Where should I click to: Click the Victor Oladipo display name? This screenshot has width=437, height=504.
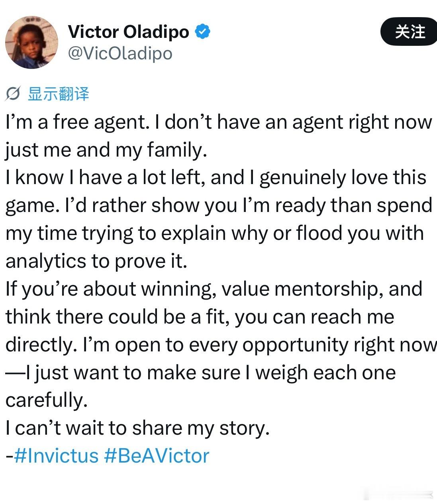pos(129,31)
